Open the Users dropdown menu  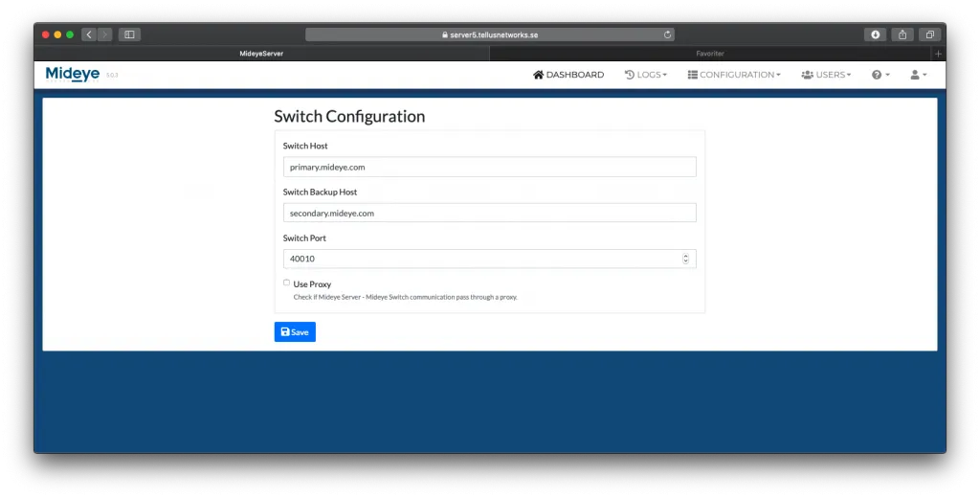click(x=826, y=75)
